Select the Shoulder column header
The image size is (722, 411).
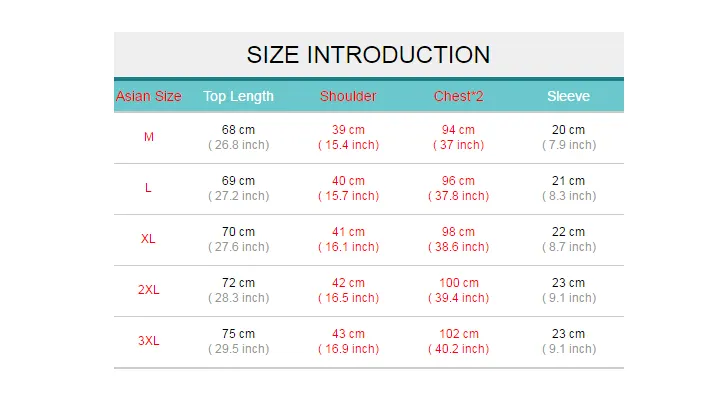[348, 96]
